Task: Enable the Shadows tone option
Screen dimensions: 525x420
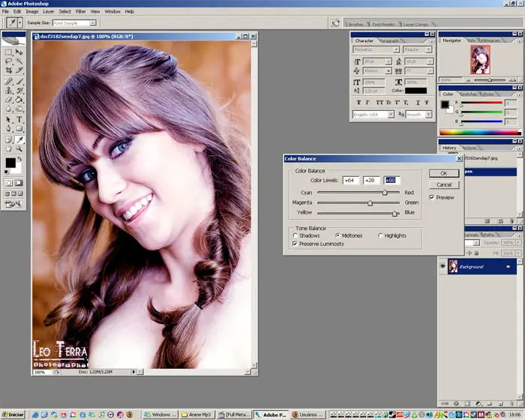Action: click(295, 235)
